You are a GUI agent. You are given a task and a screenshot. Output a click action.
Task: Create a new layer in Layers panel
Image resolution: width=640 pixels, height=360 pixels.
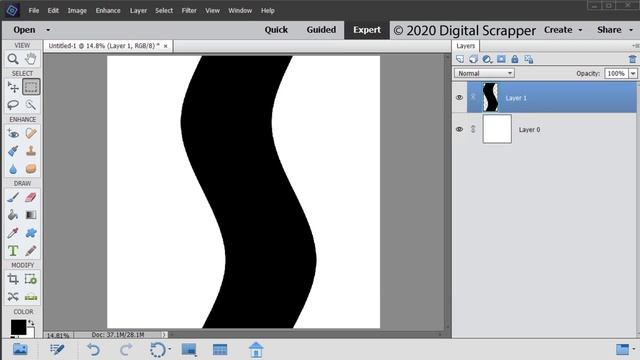point(460,59)
